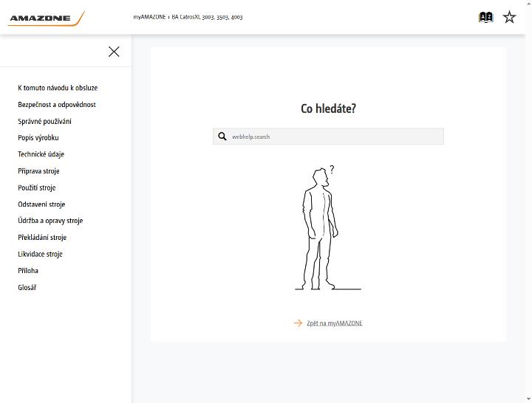Open Údržba a opravy stroje

point(50,221)
